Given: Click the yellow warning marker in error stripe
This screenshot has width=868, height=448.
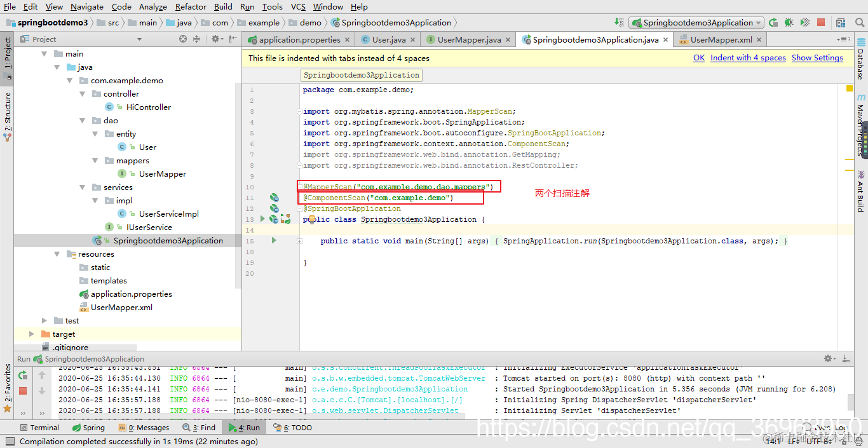Looking at the screenshot, I should 850,89.
